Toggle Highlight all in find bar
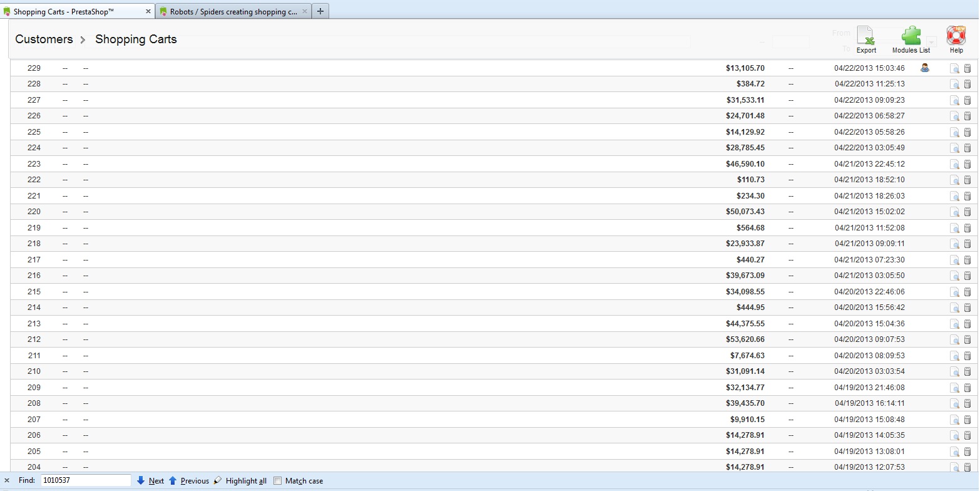Screen dimensions: 980x491 pos(240,481)
